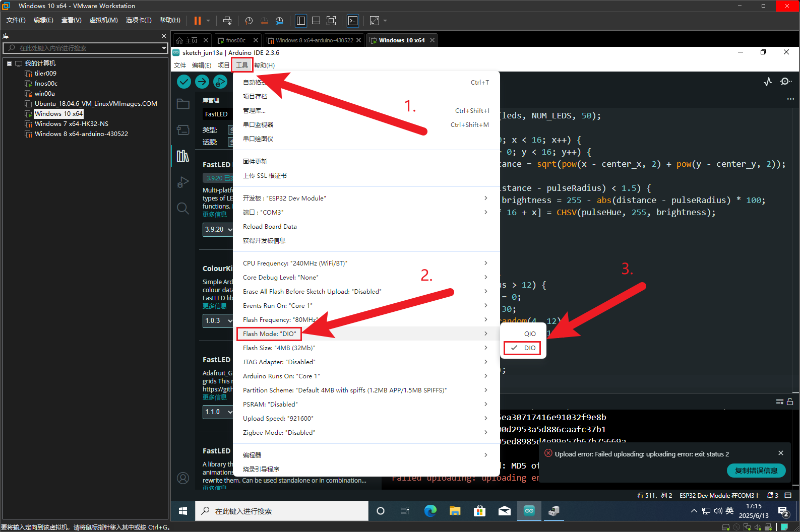Open the Serial Monitor icon

click(785, 82)
